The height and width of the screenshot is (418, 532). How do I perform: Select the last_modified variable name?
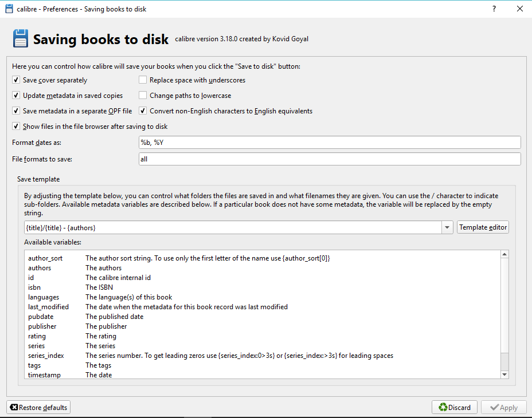[48, 307]
